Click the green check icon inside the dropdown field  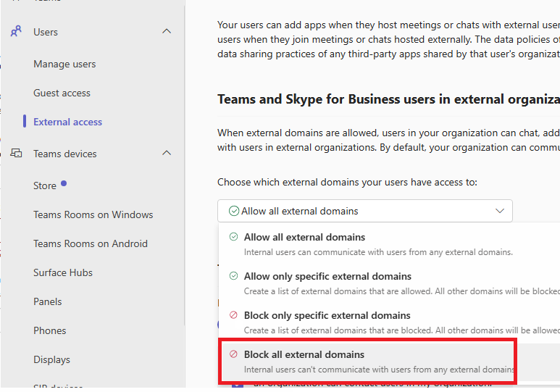233,211
